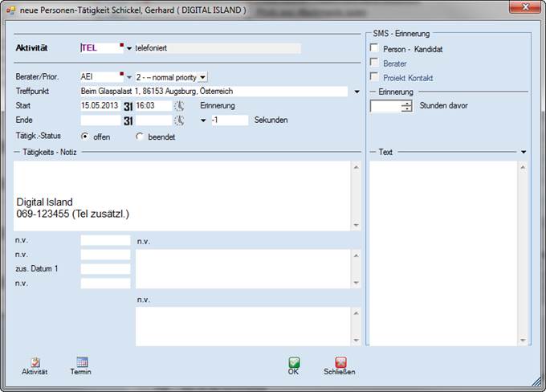
Task: Click into the Tätigkeits-Notiz text area
Action: [x=182, y=195]
